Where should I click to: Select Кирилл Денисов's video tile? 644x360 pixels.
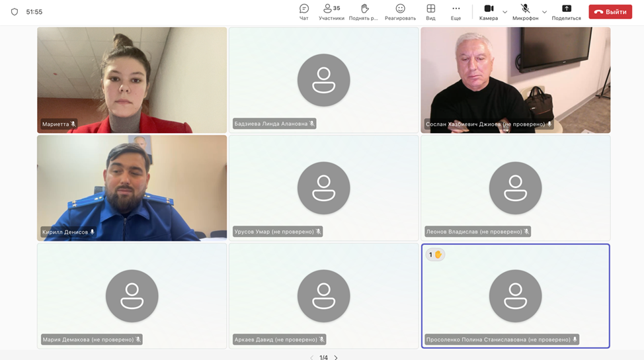pos(132,187)
